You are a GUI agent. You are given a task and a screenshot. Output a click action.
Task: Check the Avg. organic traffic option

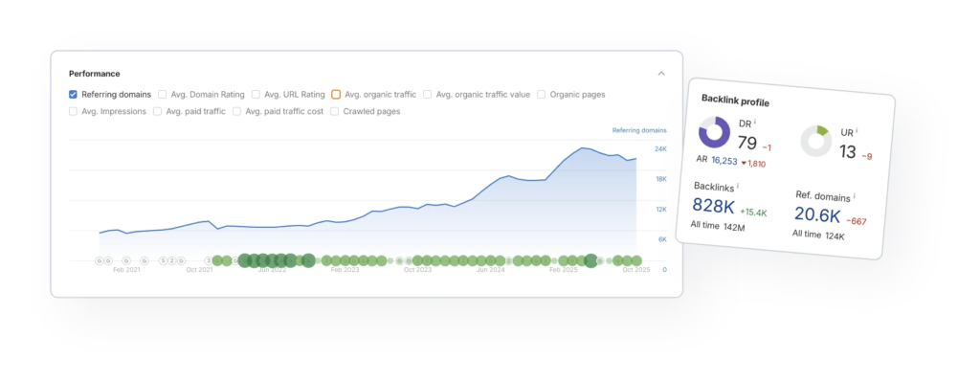(336, 95)
